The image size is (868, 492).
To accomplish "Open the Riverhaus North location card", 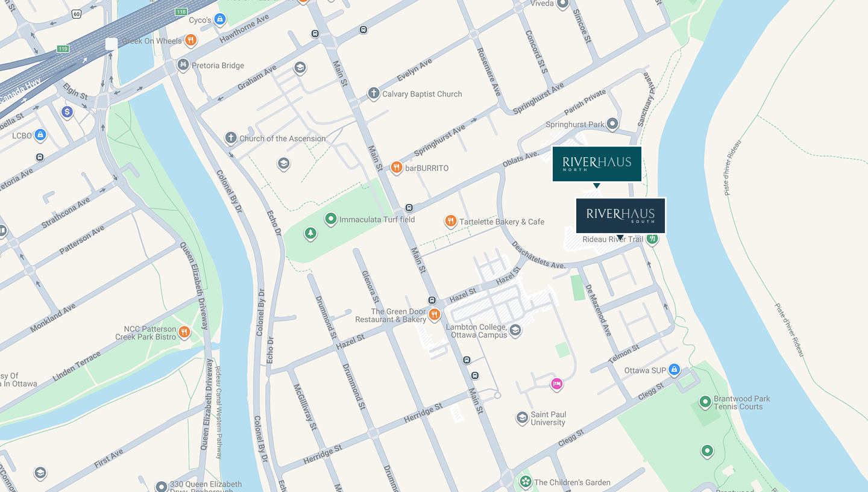I will click(x=597, y=164).
